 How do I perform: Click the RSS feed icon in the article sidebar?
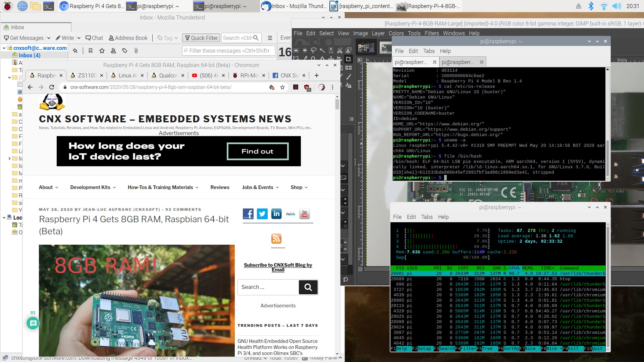pos(277,239)
